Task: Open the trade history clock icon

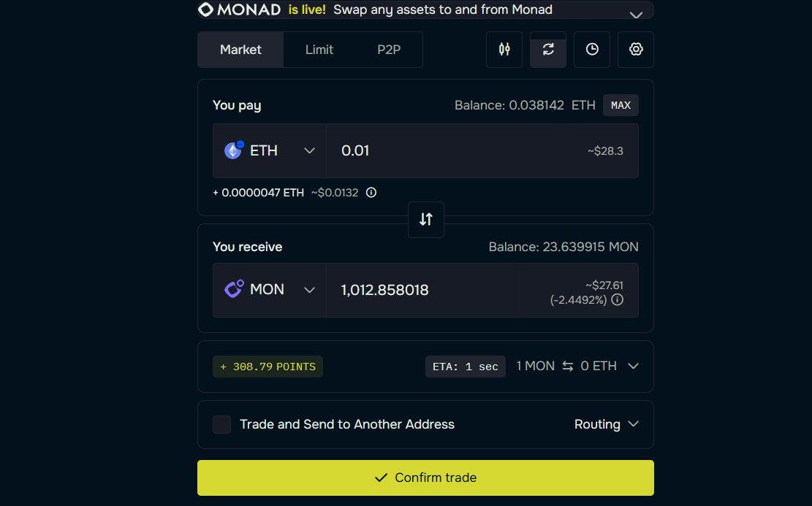Action: click(x=592, y=50)
